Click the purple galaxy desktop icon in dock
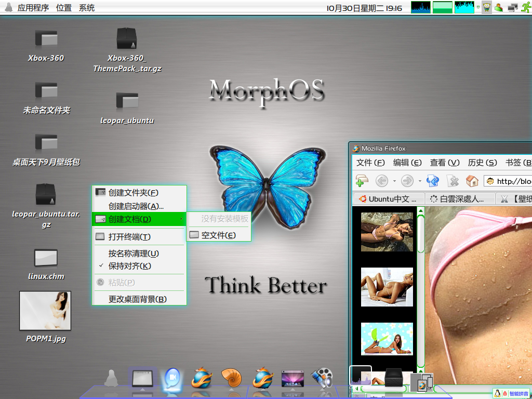Image resolution: width=532 pixels, height=399 pixels. click(x=292, y=378)
